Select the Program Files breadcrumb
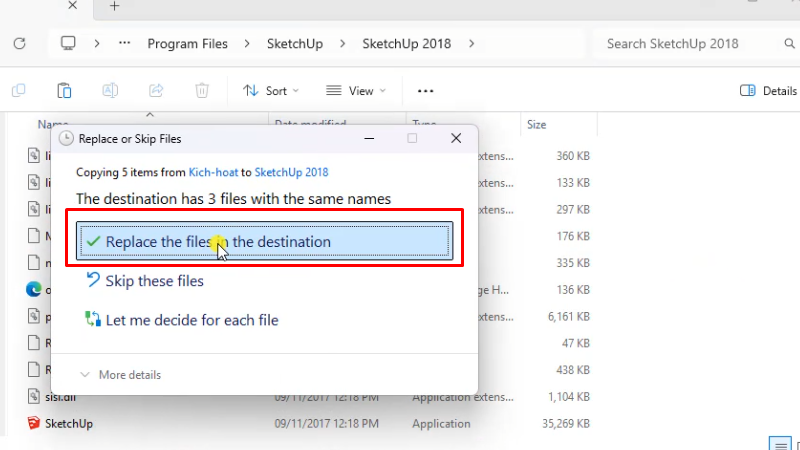 click(x=187, y=44)
